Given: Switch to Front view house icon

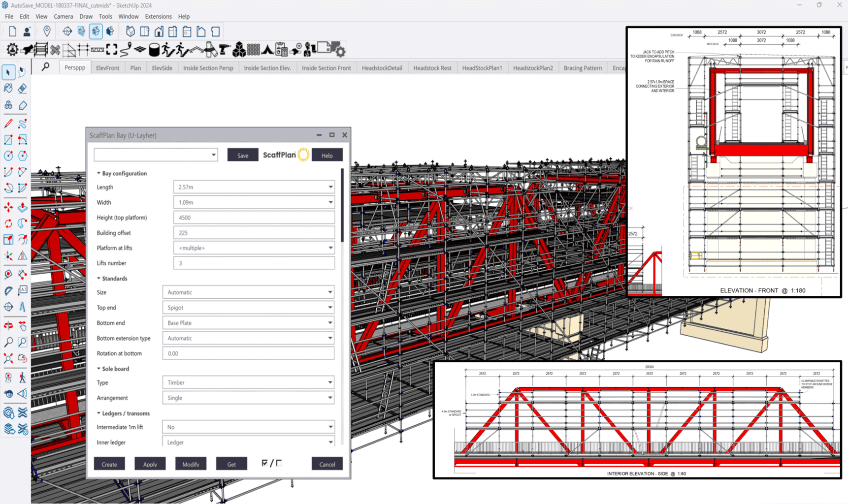Looking at the screenshot, I should click(159, 31).
